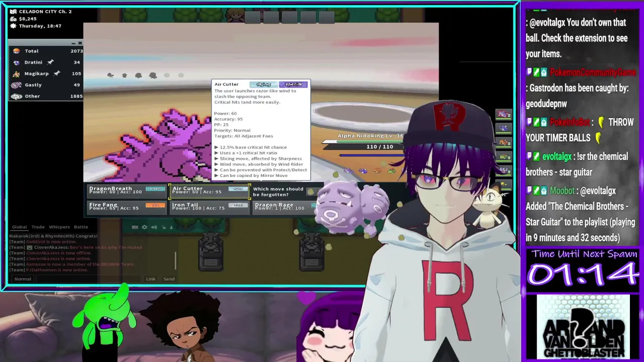644x362 pixels.
Task: Select the fourth party Pokémon in sidebar
Action: point(503,157)
